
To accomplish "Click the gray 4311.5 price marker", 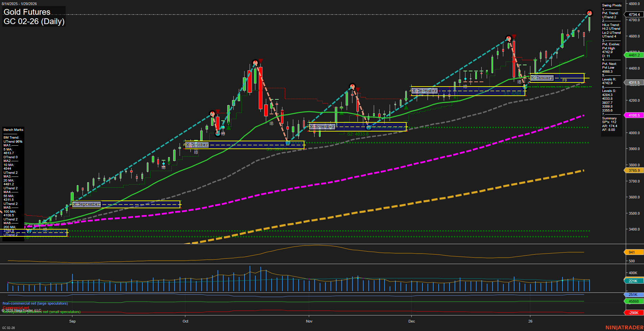I will click(635, 82).
